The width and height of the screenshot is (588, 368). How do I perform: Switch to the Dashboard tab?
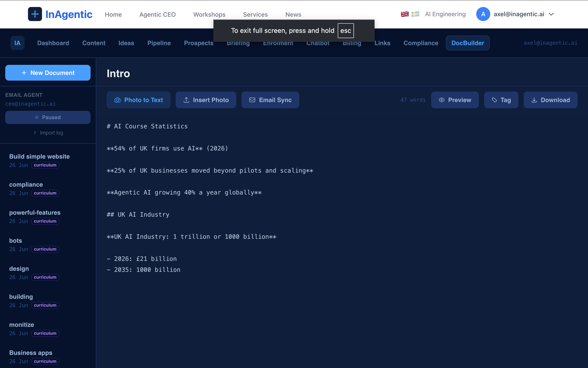[x=53, y=43]
